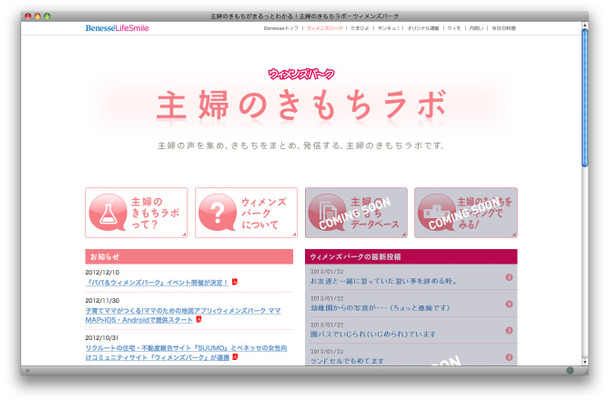The image size is (610, 400).
Task: Click the vertical scrollbar thumb
Action: click(584, 98)
